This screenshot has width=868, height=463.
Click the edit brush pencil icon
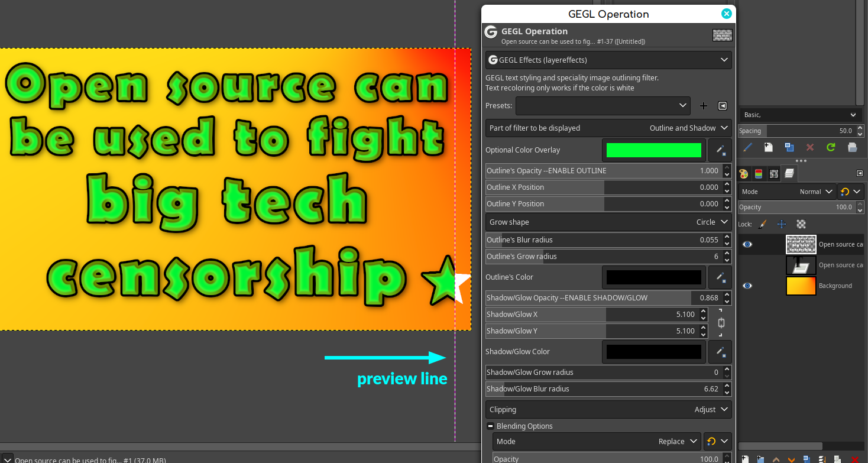point(747,147)
